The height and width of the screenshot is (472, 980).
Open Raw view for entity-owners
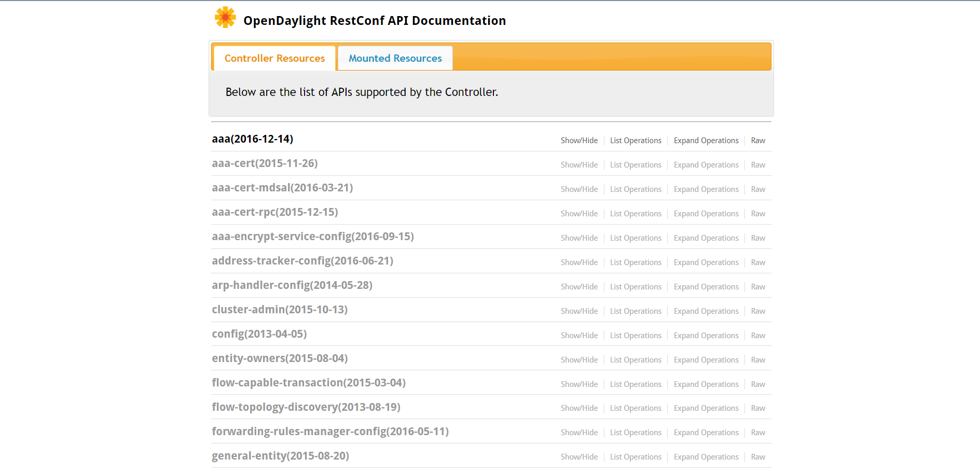758,360
